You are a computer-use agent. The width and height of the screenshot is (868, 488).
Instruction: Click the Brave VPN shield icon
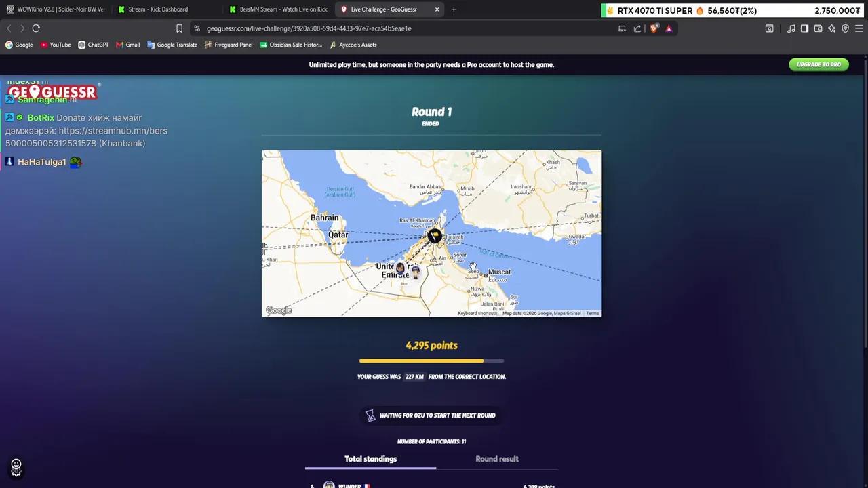(846, 28)
